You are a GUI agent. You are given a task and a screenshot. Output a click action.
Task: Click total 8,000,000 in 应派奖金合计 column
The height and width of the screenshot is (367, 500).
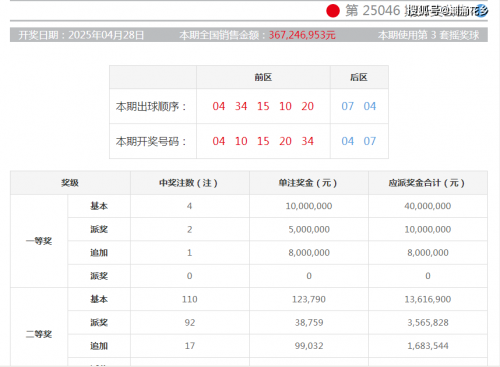[x=428, y=253]
